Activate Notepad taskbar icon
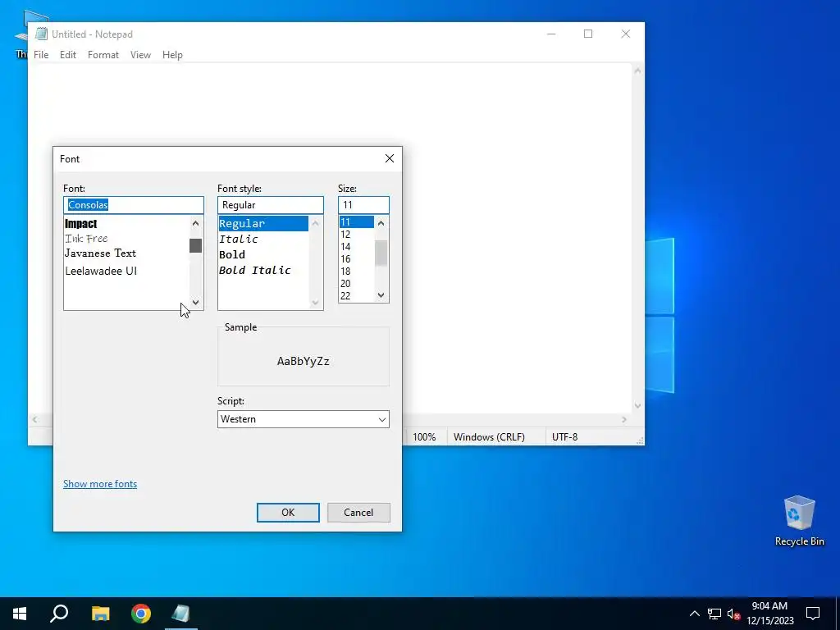The width and height of the screenshot is (840, 630). click(181, 614)
